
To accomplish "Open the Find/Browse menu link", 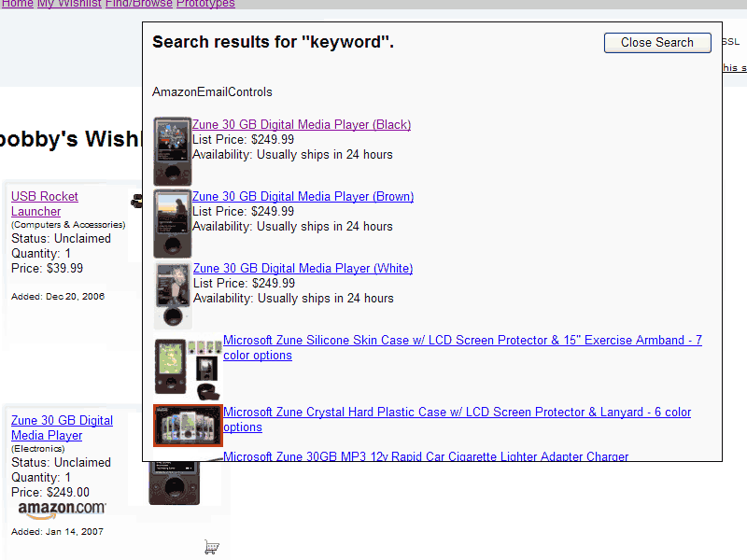I will click(x=139, y=4).
